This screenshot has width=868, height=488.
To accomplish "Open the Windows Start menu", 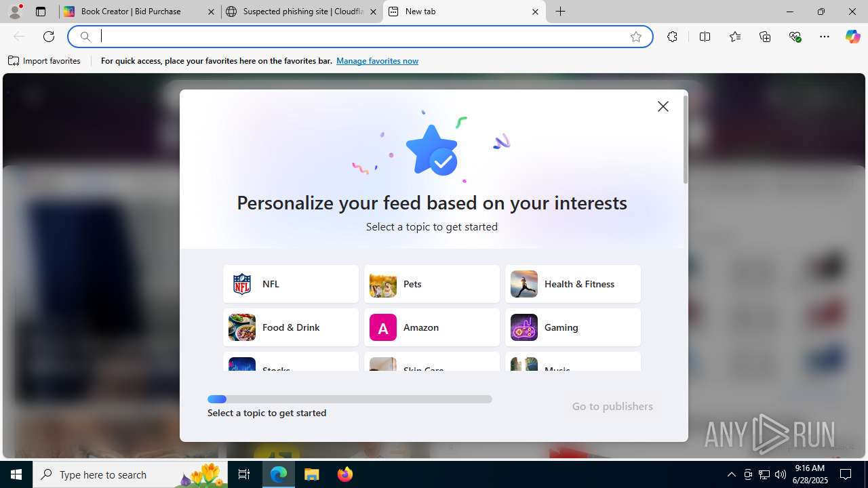I will tap(16, 474).
